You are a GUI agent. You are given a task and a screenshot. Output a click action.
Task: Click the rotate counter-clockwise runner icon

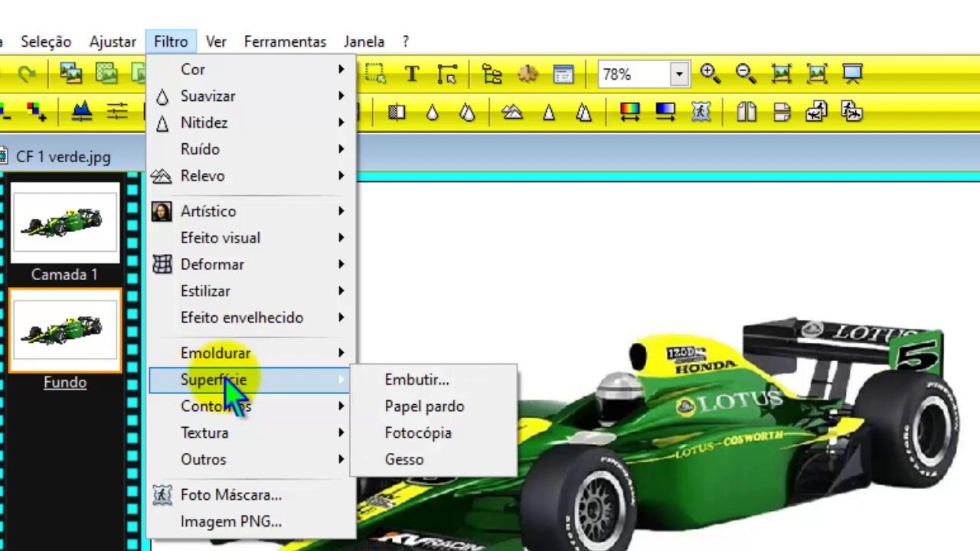point(817,112)
